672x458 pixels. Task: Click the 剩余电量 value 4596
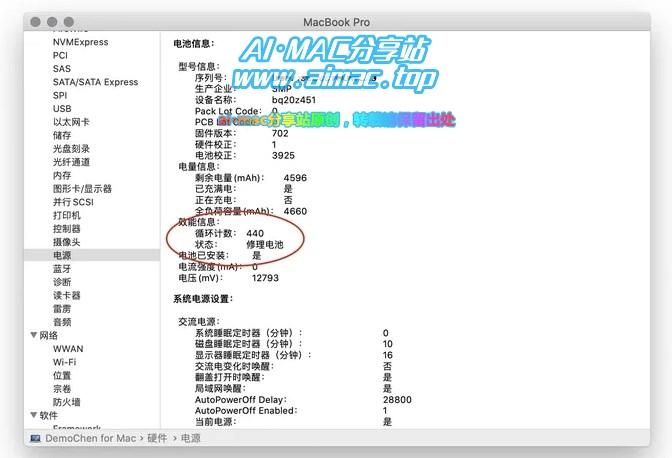295,178
